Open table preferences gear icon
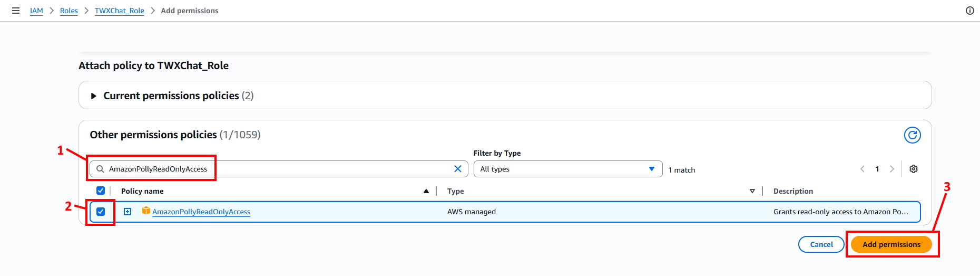The image size is (980, 276). click(x=914, y=169)
